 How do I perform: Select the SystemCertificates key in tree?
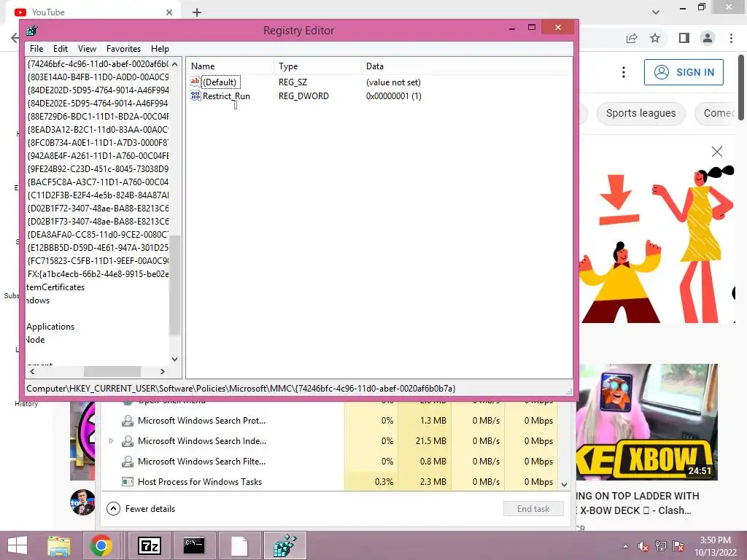[x=55, y=287]
